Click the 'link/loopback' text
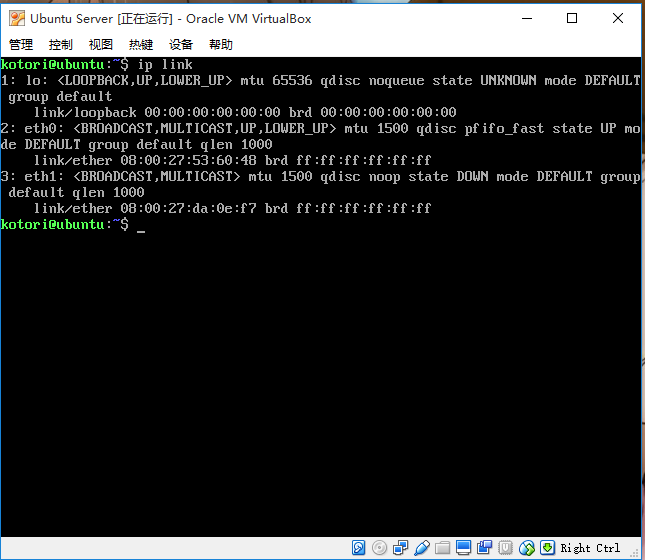The image size is (645, 560). tap(85, 112)
